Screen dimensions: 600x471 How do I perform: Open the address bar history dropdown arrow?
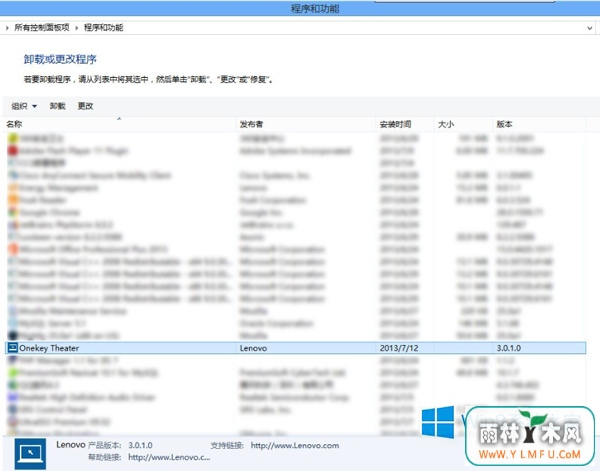coord(590,28)
